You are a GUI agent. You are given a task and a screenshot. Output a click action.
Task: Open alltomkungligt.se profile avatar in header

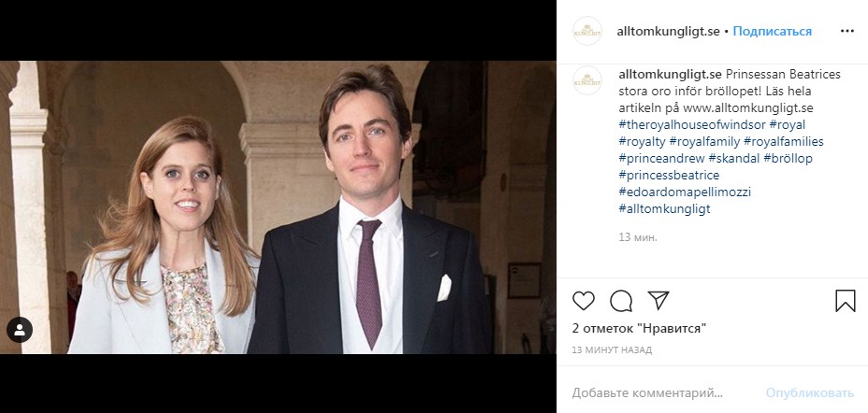[587, 31]
